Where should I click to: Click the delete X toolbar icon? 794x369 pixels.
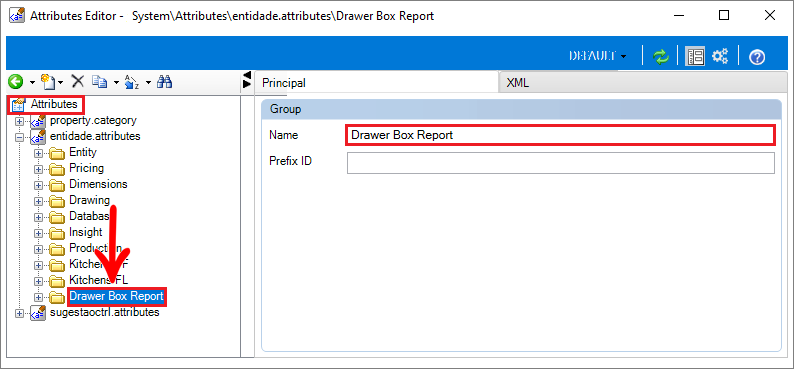[x=77, y=81]
